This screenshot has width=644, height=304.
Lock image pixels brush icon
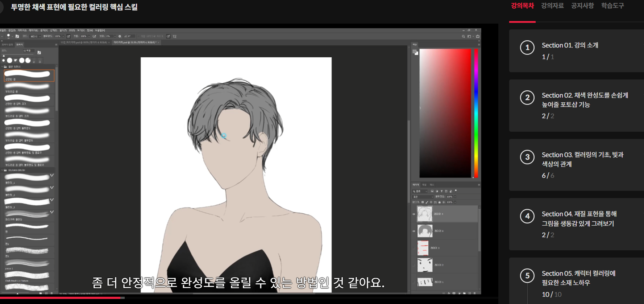tap(427, 202)
